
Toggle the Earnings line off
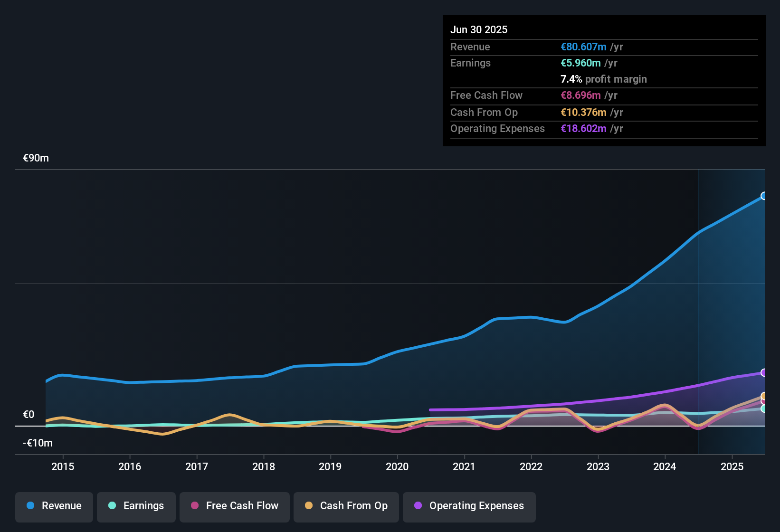point(136,506)
